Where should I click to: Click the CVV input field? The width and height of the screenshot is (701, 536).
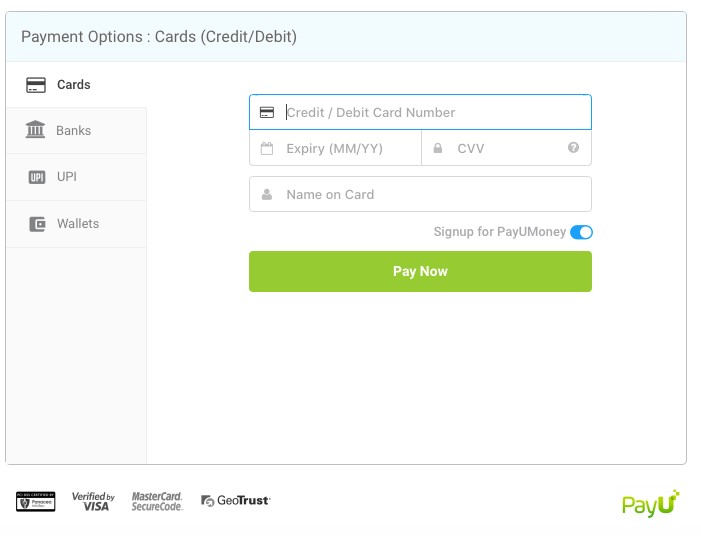(507, 148)
